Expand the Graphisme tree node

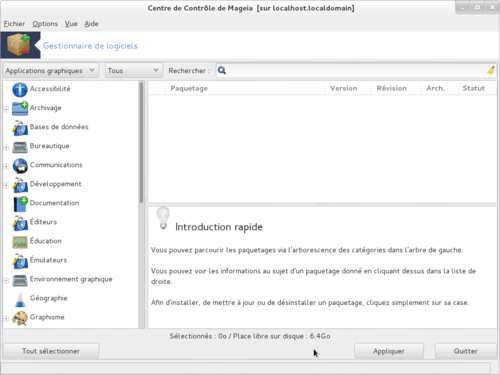pos(6,318)
